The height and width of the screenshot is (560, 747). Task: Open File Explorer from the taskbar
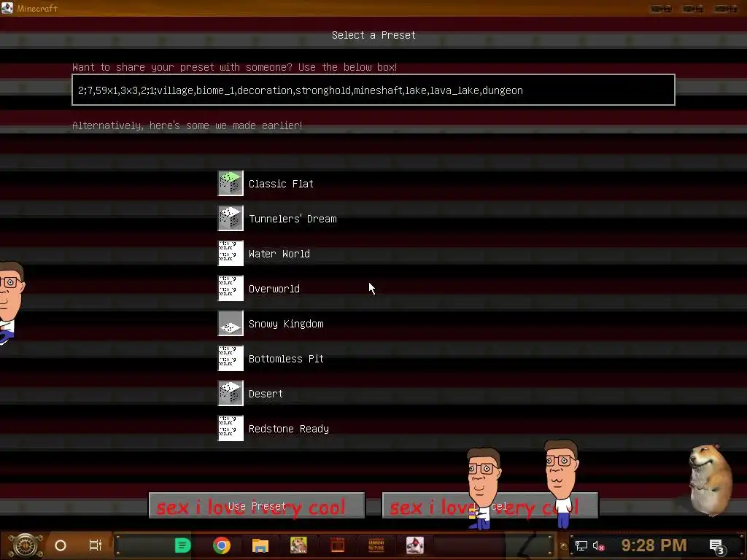260,545
